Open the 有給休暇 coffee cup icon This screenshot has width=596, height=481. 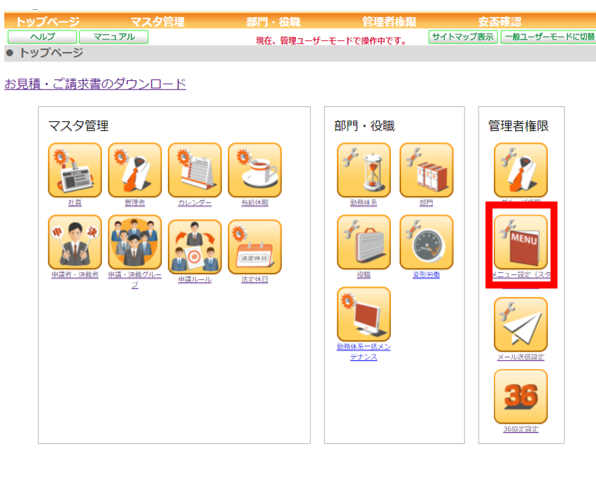(255, 170)
